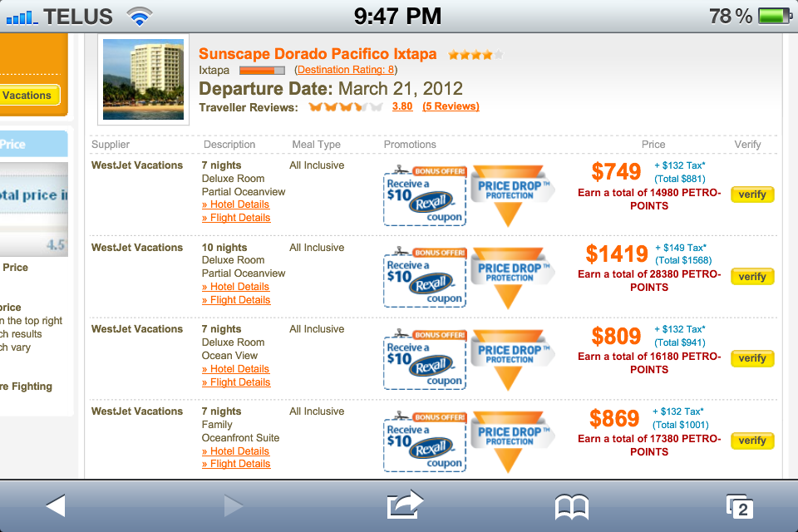Verify the $1419 ten-night package

[752, 277]
